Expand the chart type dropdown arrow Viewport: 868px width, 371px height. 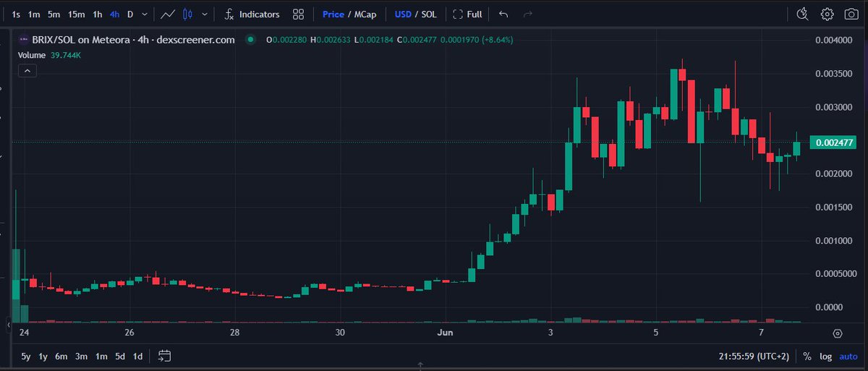point(206,14)
